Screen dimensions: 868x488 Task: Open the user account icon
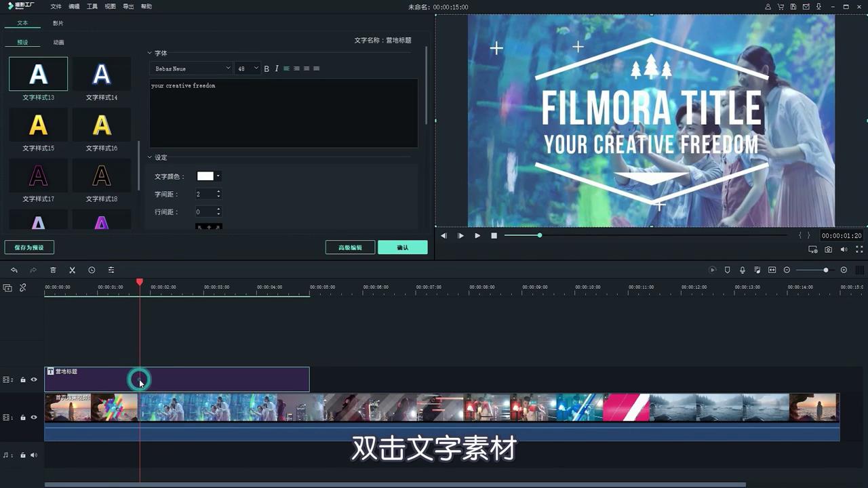tap(768, 6)
